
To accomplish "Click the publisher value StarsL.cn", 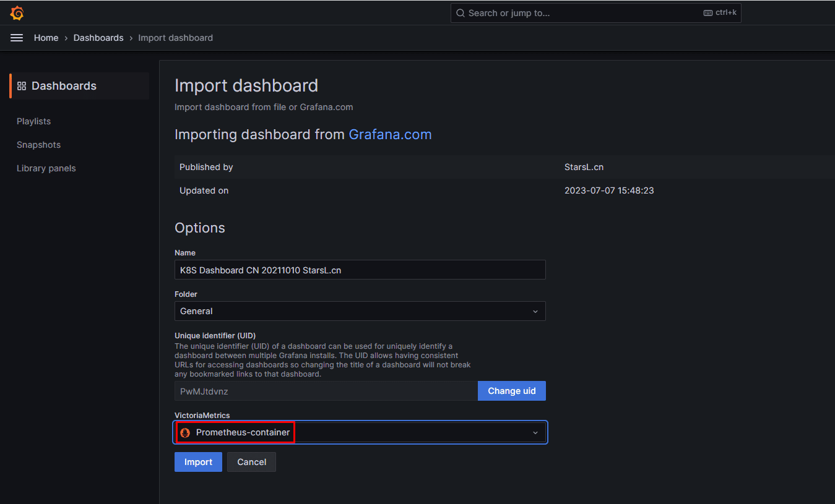I will point(584,167).
